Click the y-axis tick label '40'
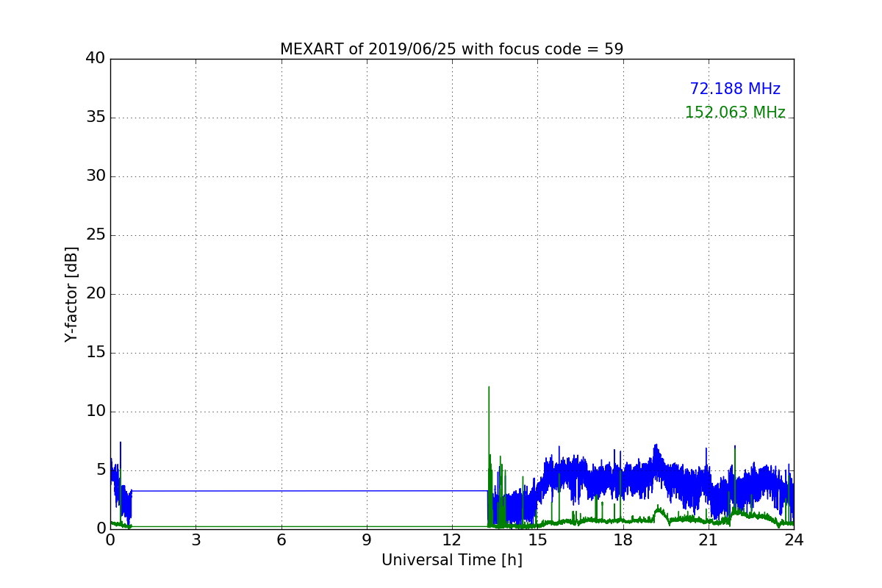The height and width of the screenshot is (588, 882). pos(96,59)
